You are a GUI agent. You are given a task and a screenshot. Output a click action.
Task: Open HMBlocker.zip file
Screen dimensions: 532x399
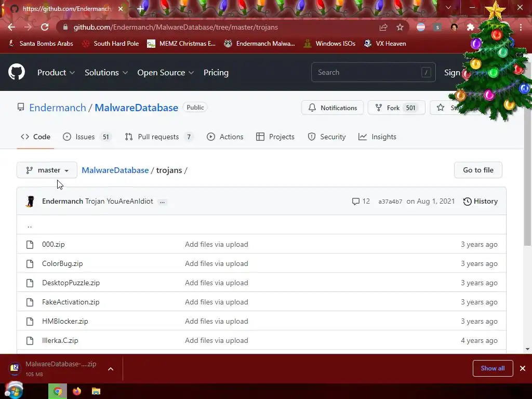[65, 321]
